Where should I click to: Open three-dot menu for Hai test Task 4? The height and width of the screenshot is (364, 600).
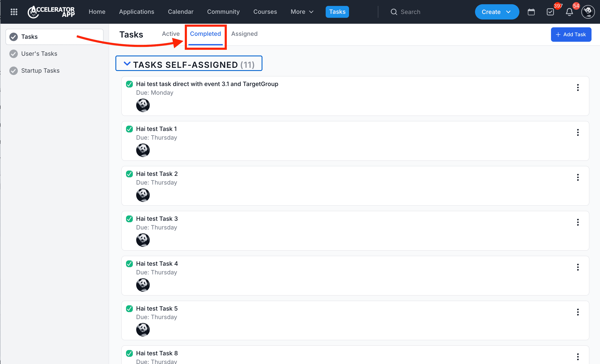coord(578,267)
